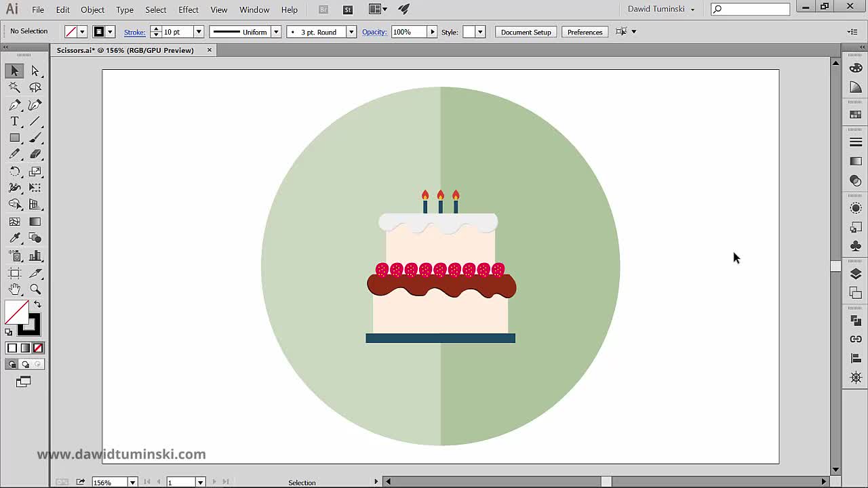Select the Type tool
The image size is (868, 488).
coord(14,121)
